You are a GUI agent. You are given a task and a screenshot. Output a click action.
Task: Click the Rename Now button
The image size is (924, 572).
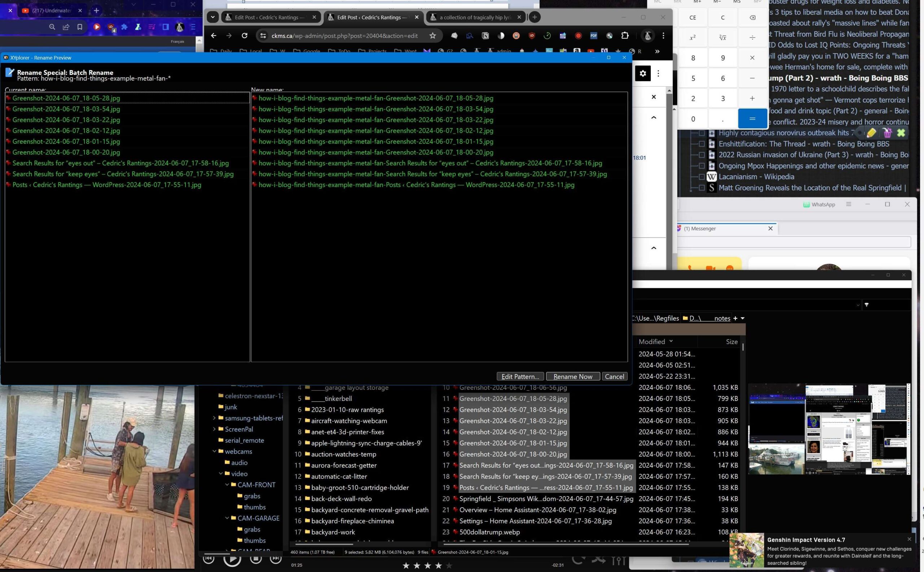coord(572,376)
